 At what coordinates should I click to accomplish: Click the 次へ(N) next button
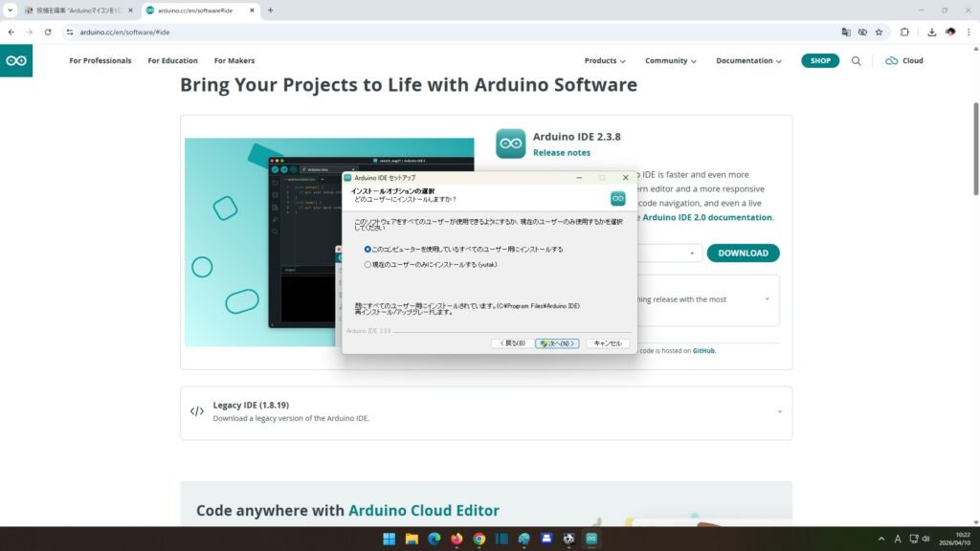(557, 343)
